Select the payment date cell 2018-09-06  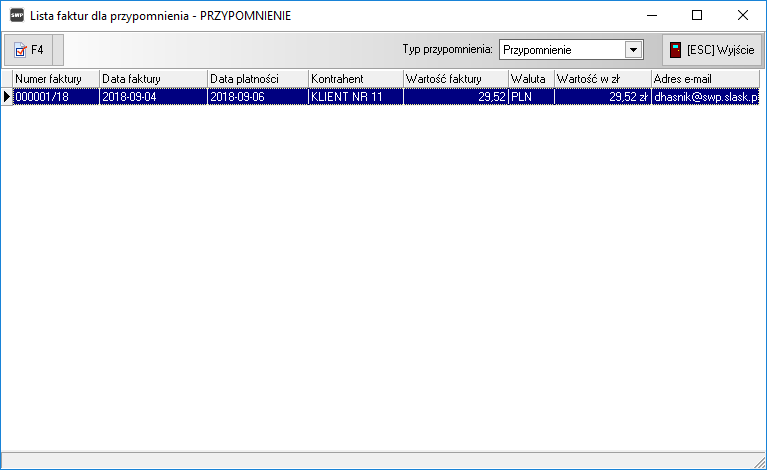point(257,97)
